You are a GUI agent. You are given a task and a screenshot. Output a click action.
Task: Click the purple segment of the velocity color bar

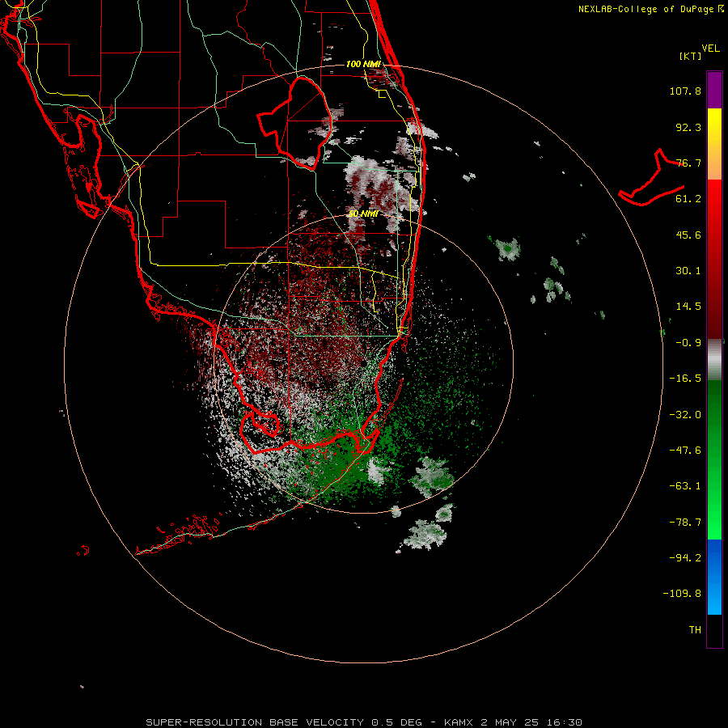click(x=714, y=90)
